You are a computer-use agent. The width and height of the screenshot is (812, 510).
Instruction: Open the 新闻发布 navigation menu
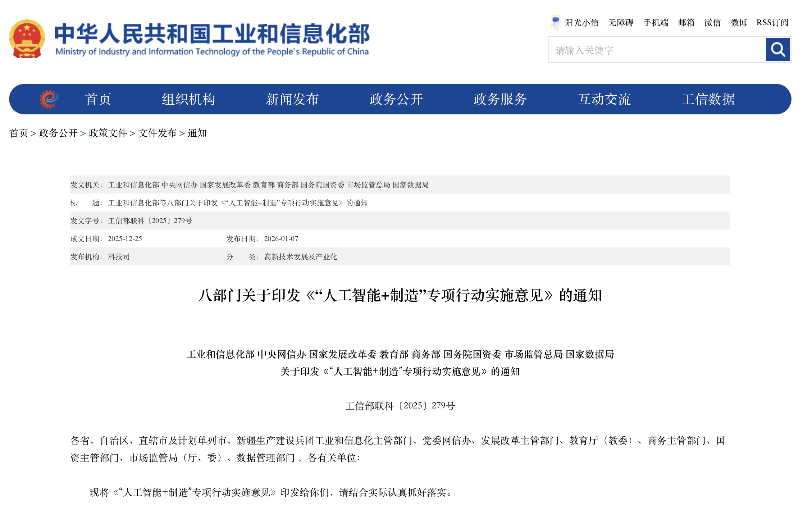pos(292,99)
